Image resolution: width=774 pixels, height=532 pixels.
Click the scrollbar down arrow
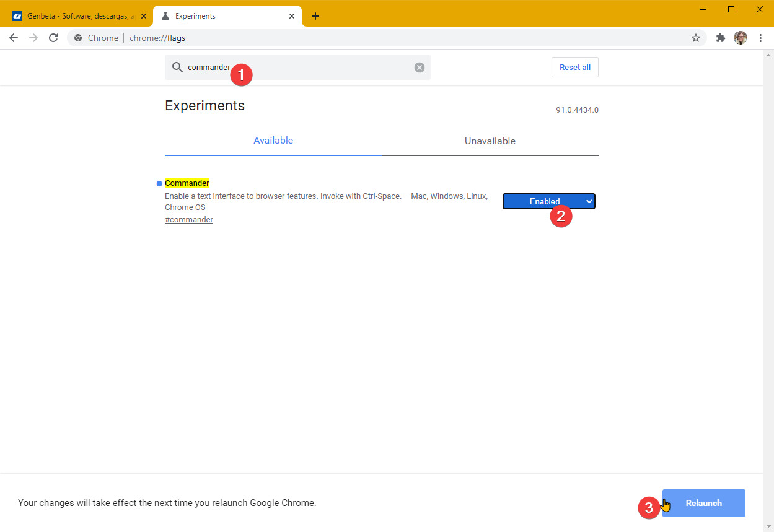click(x=768, y=526)
